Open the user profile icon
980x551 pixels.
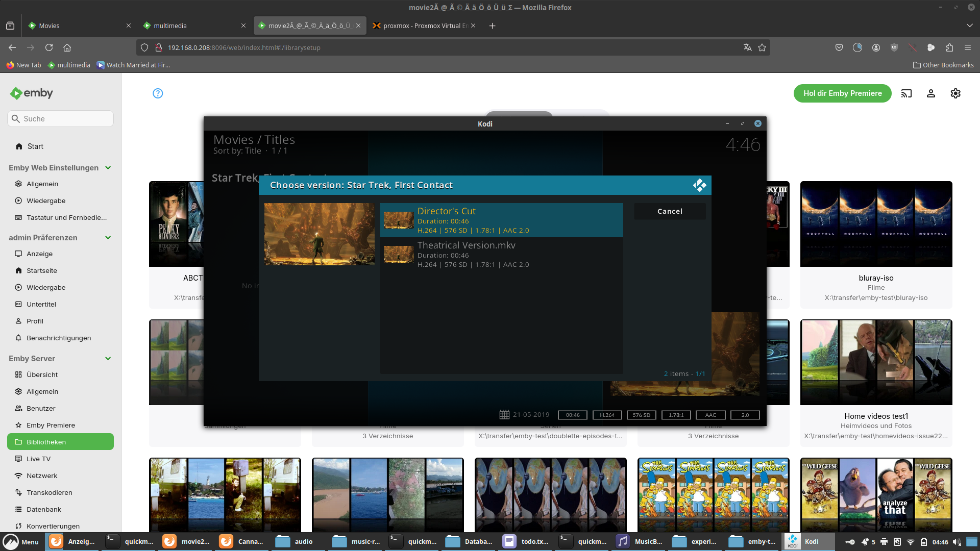pos(930,93)
